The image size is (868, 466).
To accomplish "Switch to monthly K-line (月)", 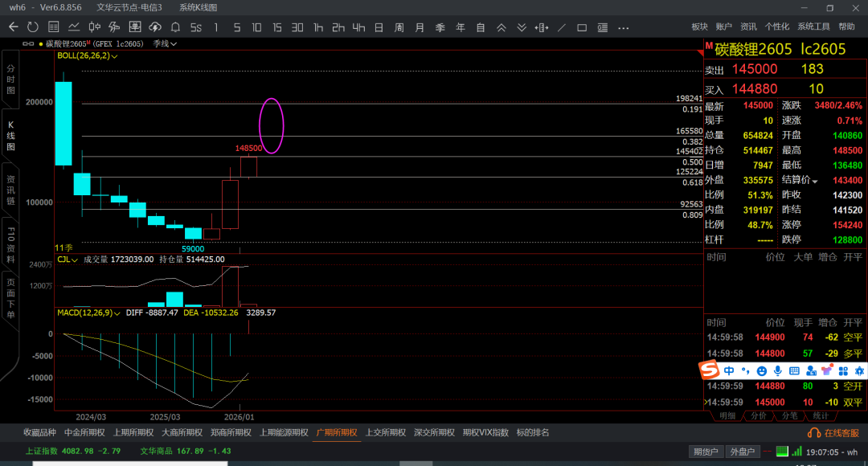I will (420, 27).
